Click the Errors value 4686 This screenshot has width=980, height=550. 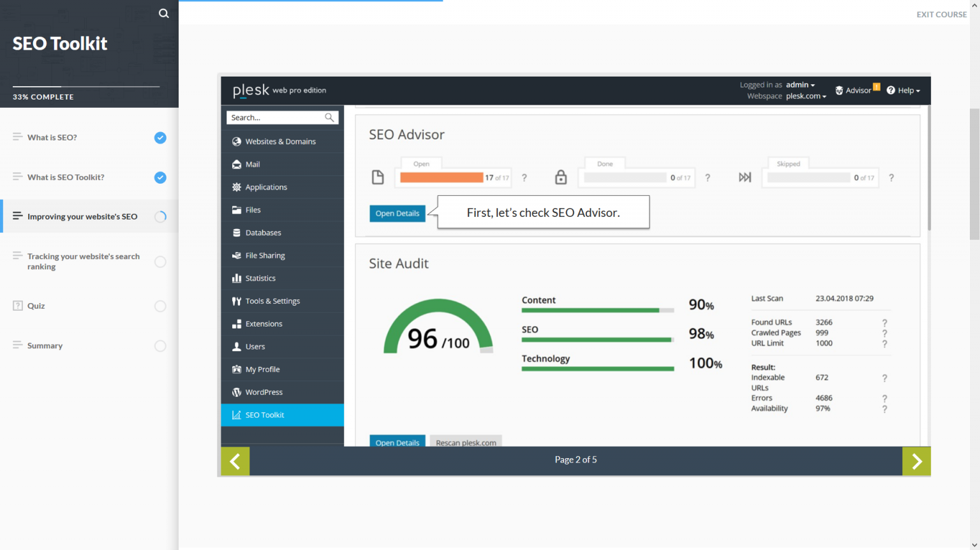824,398
